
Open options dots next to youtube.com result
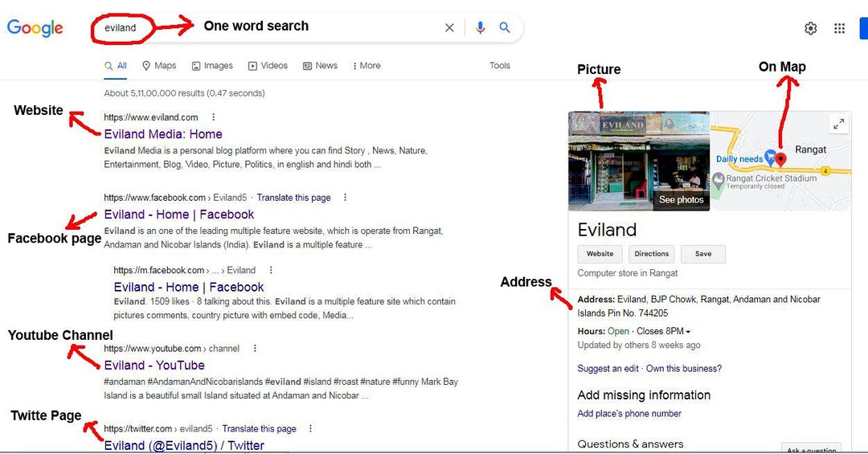pyautogui.click(x=255, y=348)
